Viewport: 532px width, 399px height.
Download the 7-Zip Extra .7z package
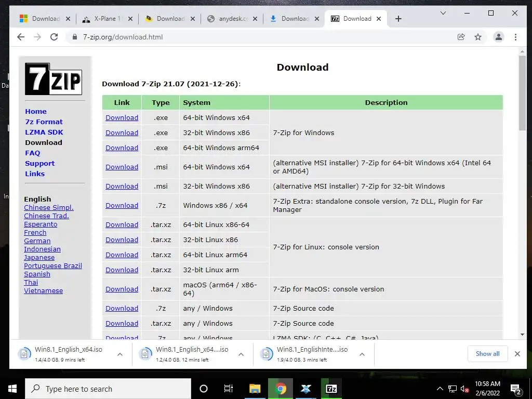point(122,206)
